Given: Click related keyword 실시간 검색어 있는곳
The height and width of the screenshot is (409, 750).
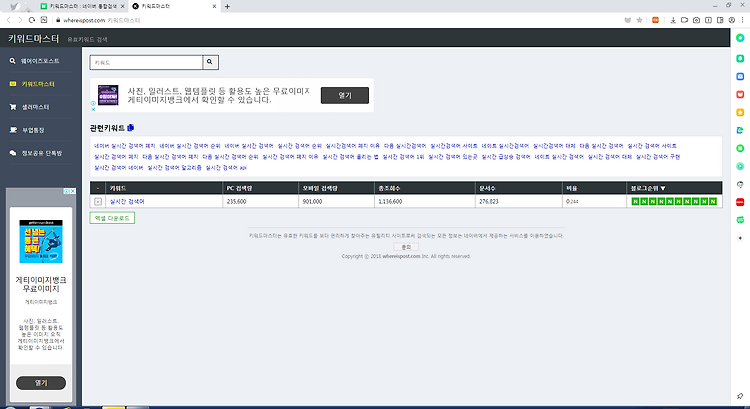Looking at the screenshot, I should click(x=452, y=157).
